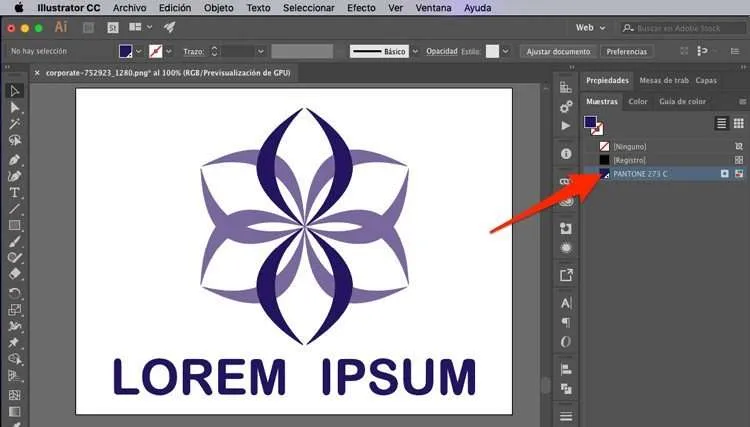The width and height of the screenshot is (750, 427).
Task: Select the Rotate tool
Action: point(15,294)
